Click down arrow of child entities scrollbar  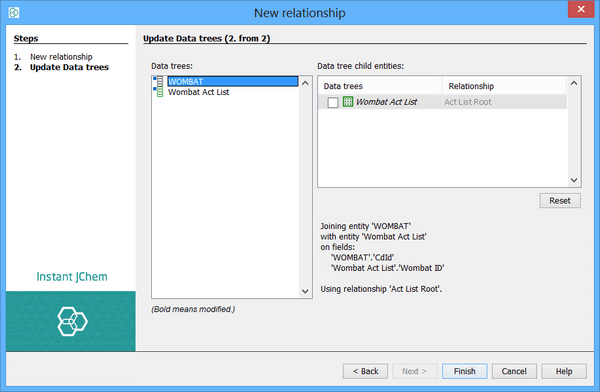point(574,180)
